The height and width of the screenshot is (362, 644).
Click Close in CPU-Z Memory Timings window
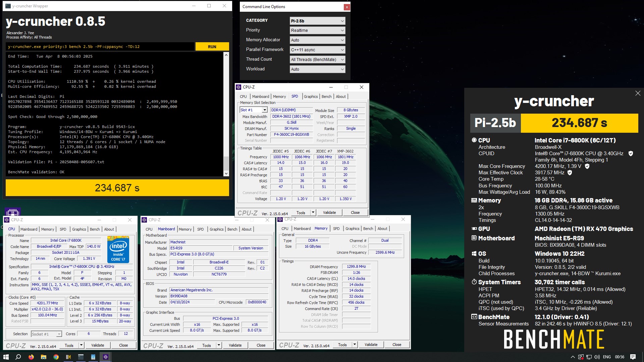(x=397, y=345)
